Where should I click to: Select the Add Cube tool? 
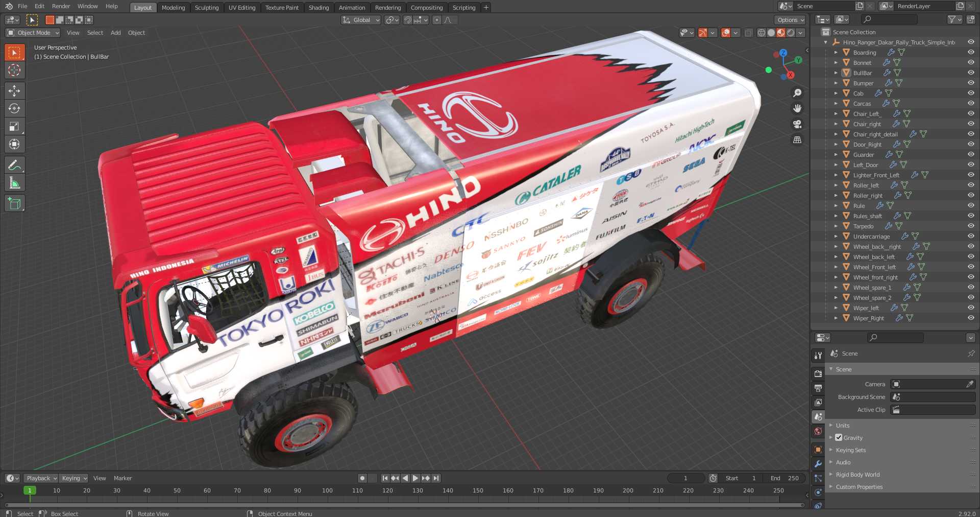pos(14,203)
